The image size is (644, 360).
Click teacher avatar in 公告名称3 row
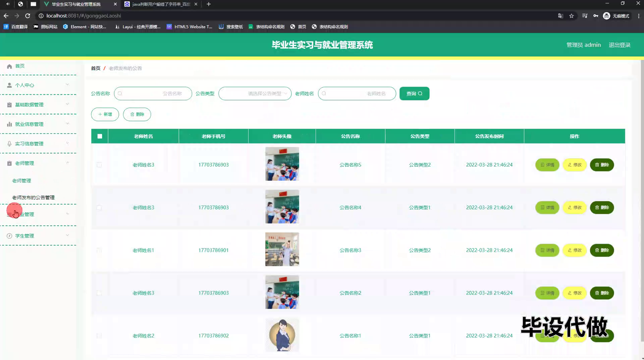tap(282, 250)
